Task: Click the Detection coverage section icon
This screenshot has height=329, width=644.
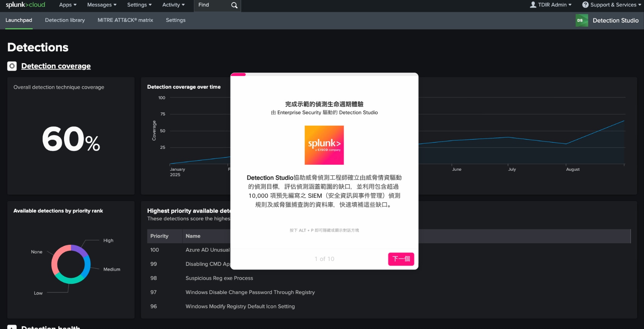Action: click(x=12, y=66)
